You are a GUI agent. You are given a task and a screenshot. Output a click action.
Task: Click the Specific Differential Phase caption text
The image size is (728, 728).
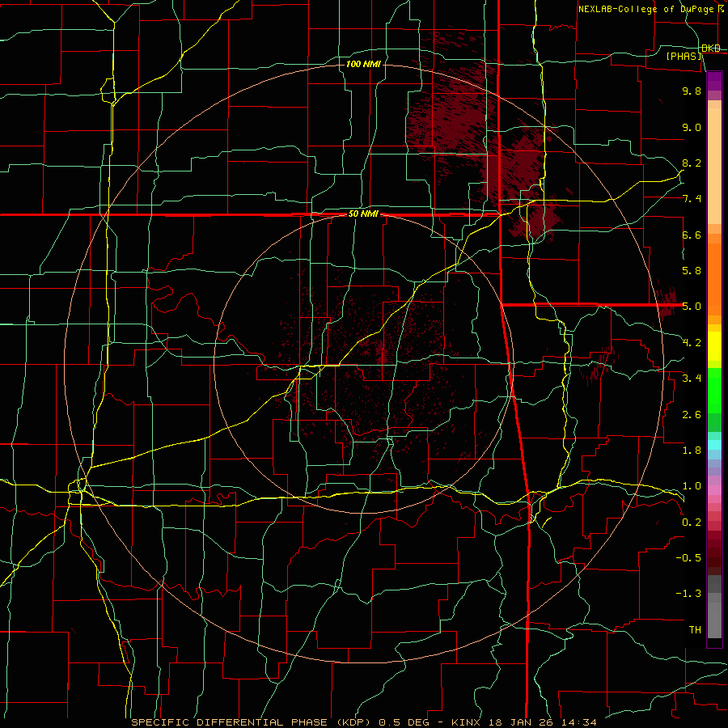point(363,722)
